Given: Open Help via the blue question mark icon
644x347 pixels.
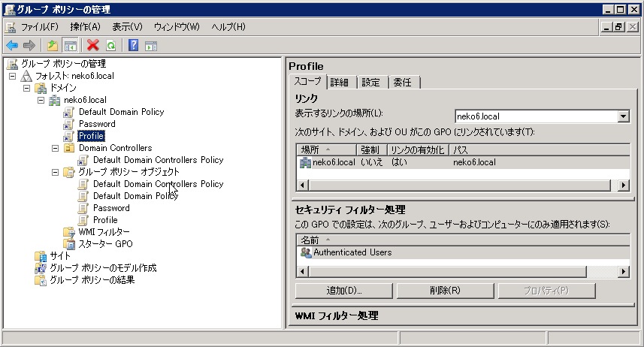Looking at the screenshot, I should pyautogui.click(x=133, y=46).
